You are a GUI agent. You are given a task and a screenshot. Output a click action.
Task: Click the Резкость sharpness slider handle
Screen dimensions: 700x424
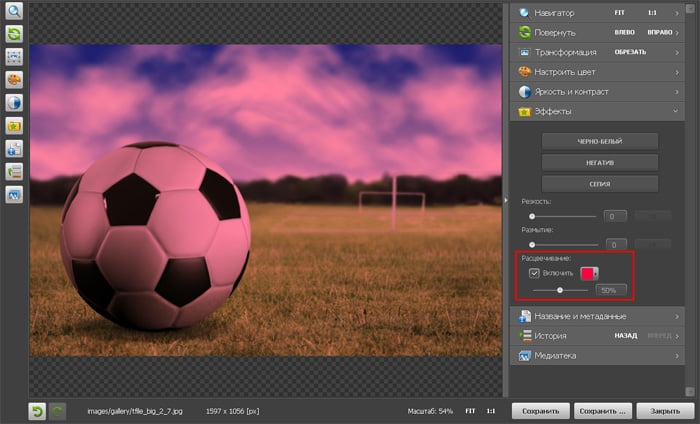pos(532,216)
